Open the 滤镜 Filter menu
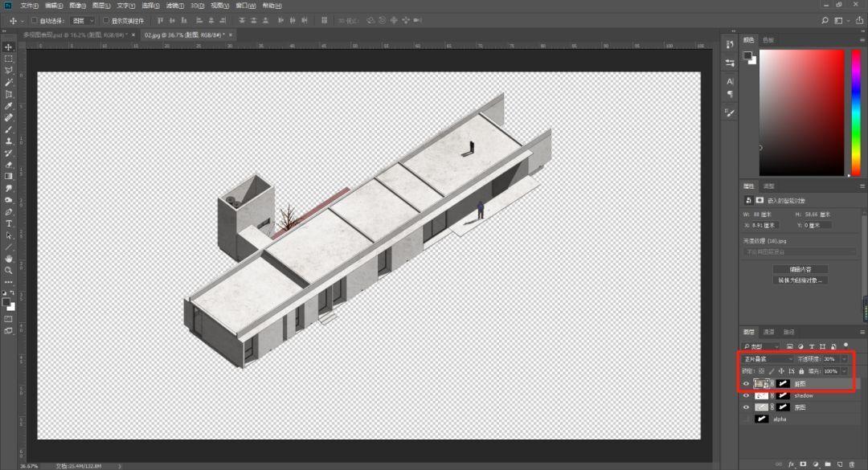The width and height of the screenshot is (868, 470). click(175, 6)
